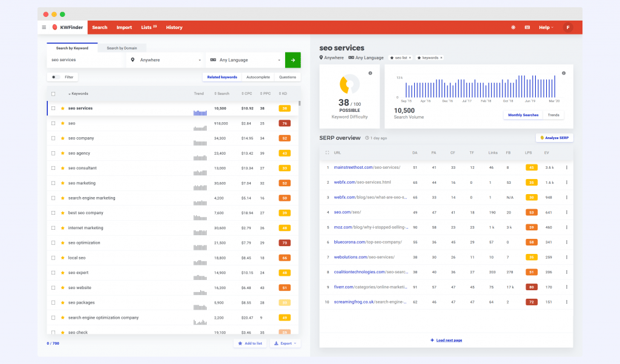Toggle star for local seo keyword

(62, 258)
